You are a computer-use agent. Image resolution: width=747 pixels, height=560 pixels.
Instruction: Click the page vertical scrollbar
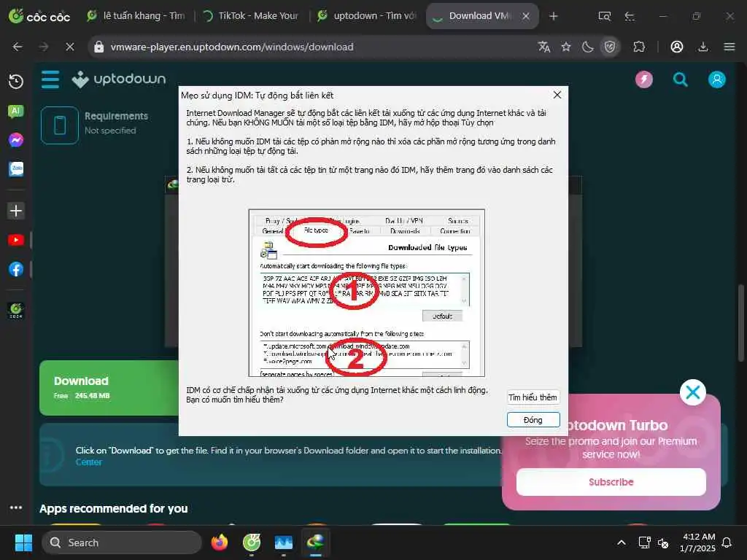pos(741,322)
